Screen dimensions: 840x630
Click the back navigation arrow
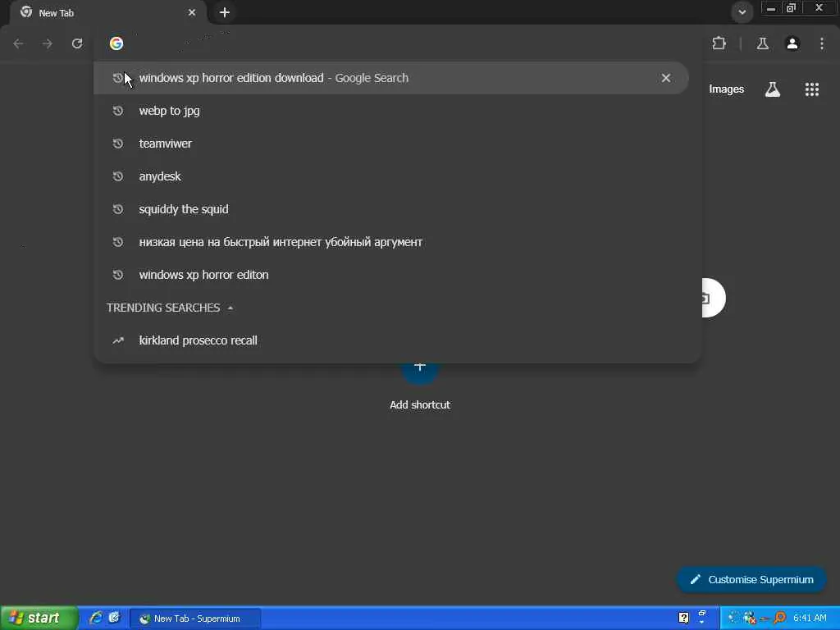(18, 43)
